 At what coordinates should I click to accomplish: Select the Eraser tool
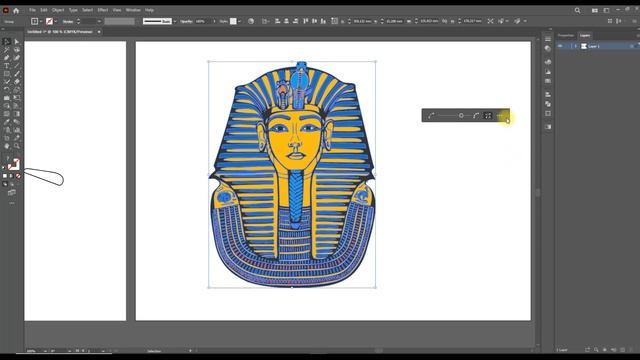coord(17,82)
